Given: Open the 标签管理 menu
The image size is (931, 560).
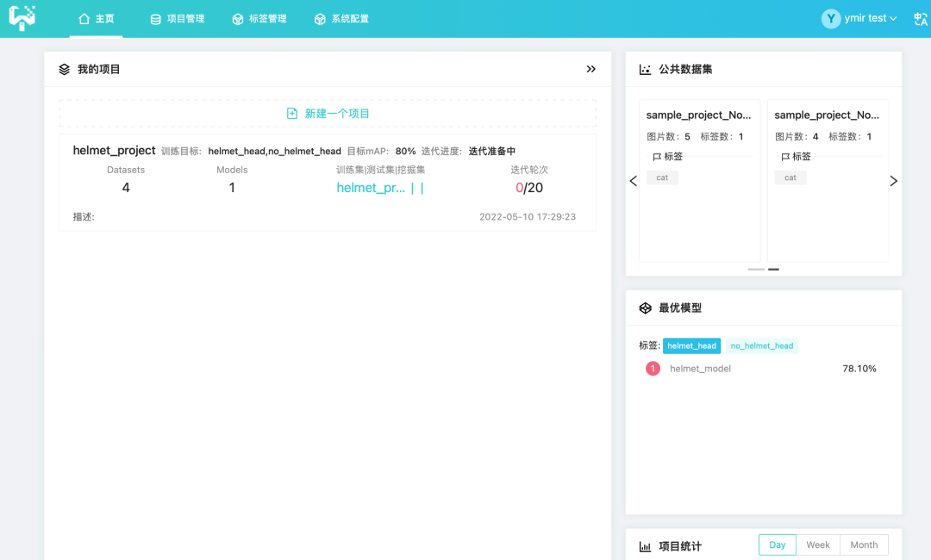Looking at the screenshot, I should click(259, 19).
